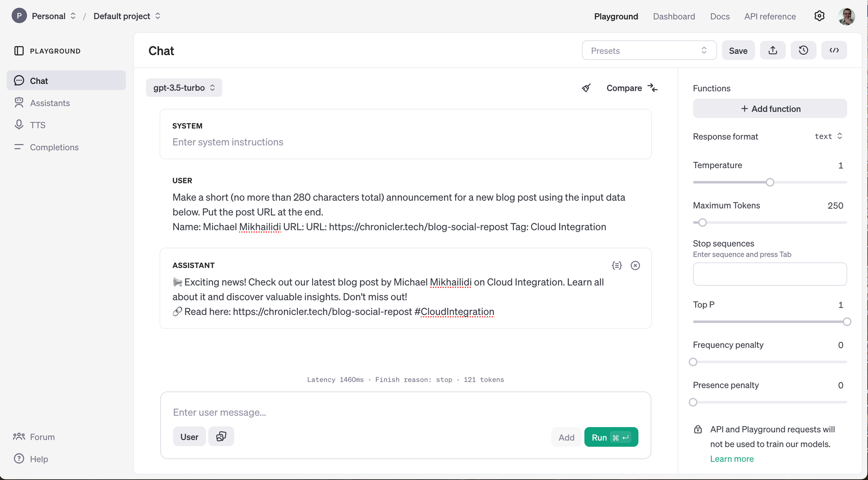Screen dimensions: 868x480
Task: Click the Stop sequences input field
Action: 769,274
